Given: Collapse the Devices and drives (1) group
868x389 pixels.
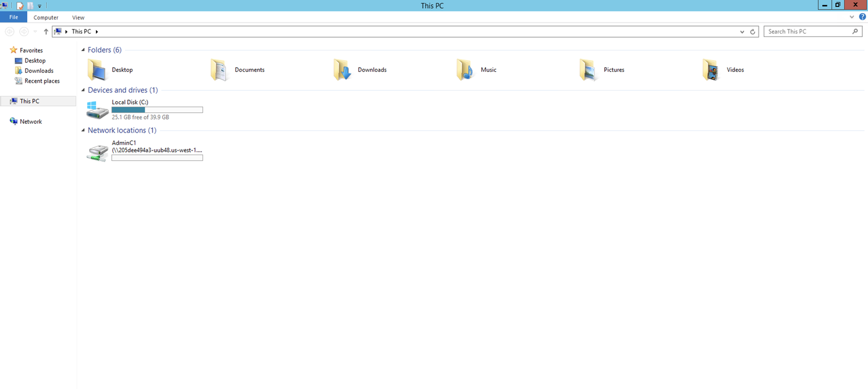Looking at the screenshot, I should point(83,90).
